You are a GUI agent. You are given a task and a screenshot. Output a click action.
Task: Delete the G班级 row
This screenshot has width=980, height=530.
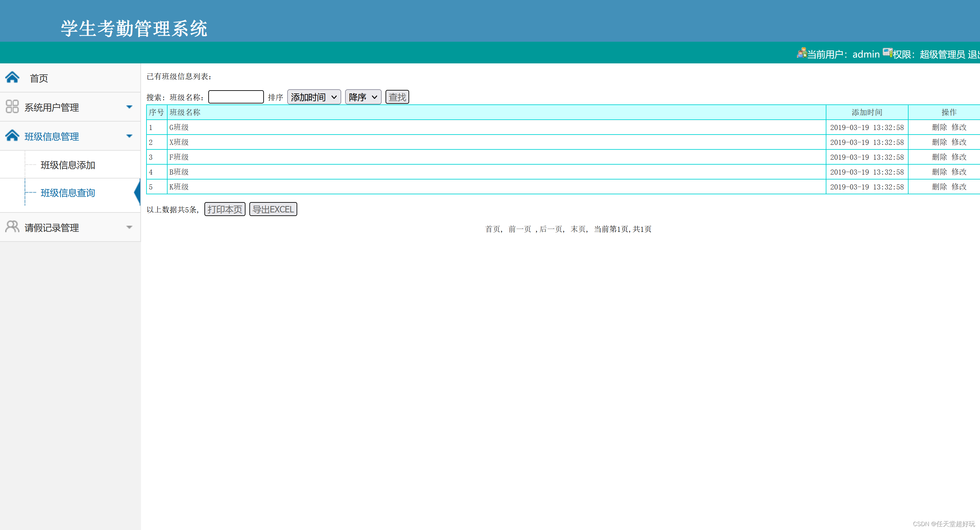(939, 127)
